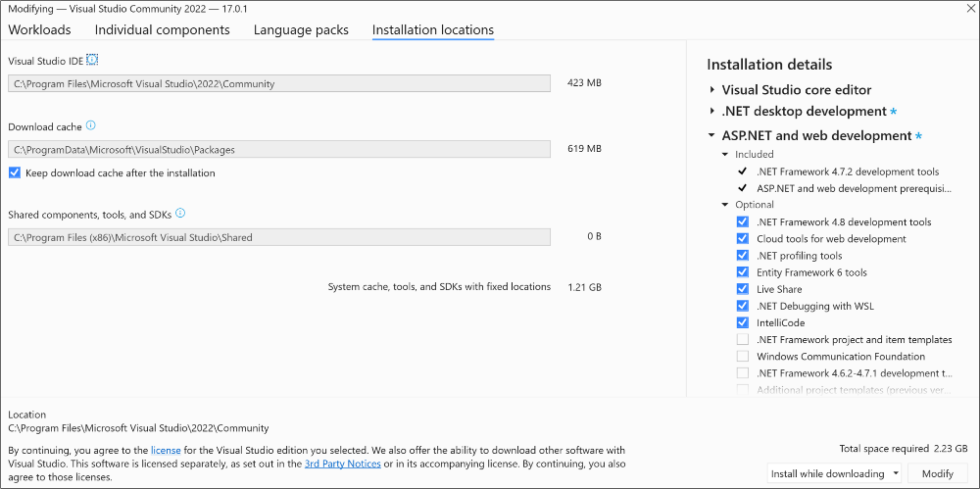Uncheck Keep download cache after the installation
The width and height of the screenshot is (980, 489).
point(15,172)
